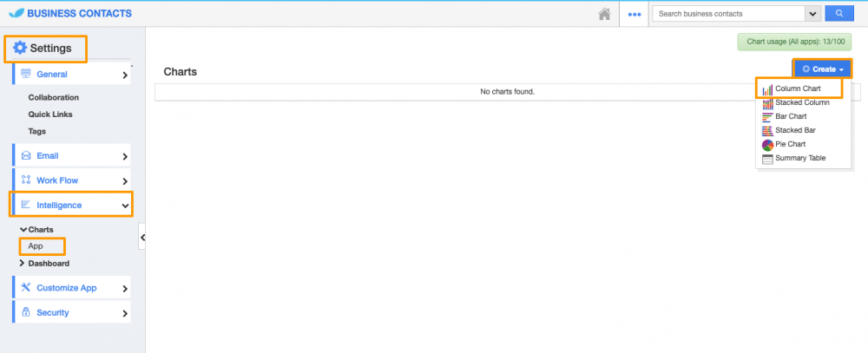Click the Security lock icon
Viewport: 868px width, 353px height.
[x=25, y=312]
